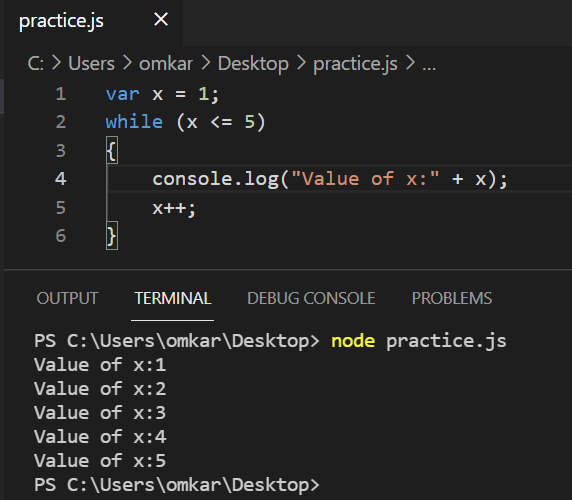Click line number 2 in gutter
The width and height of the screenshot is (572, 500).
(x=61, y=122)
